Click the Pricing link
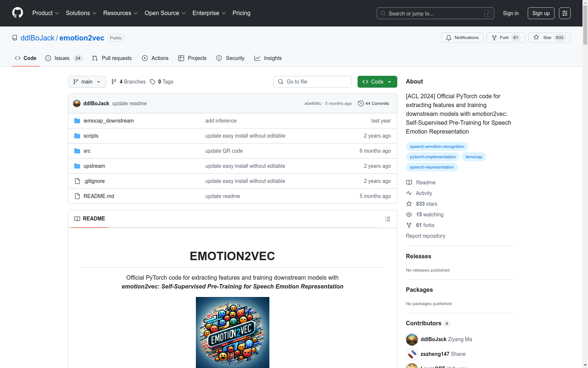Screen dimensions: 588x368 pos(241,13)
